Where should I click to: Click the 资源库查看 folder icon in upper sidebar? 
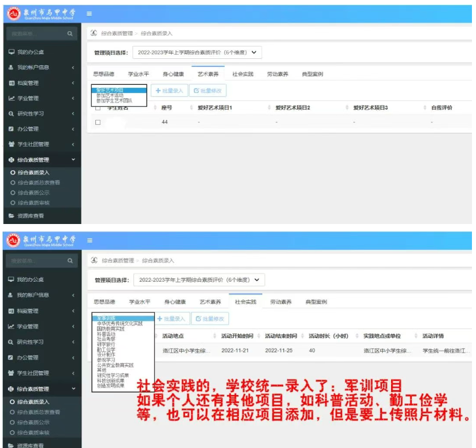pos(11,216)
